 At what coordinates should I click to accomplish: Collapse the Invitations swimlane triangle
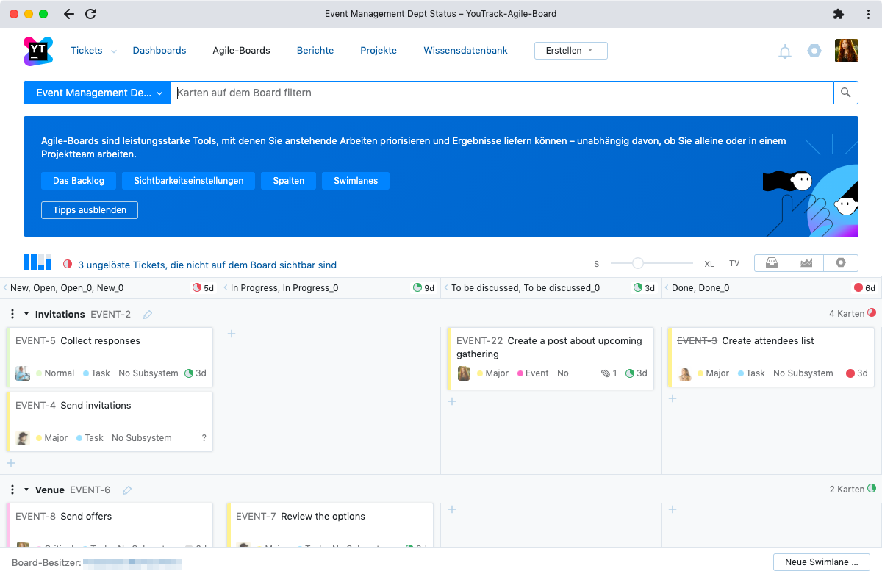(27, 314)
